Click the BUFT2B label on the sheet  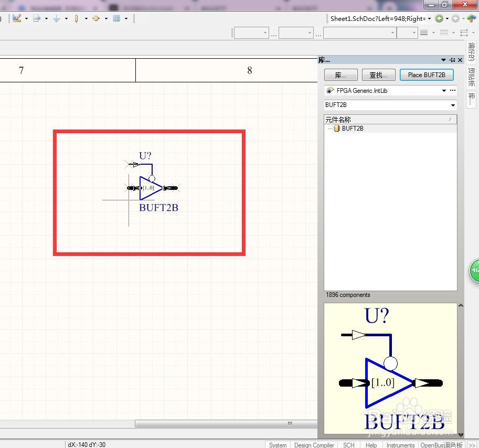(x=158, y=208)
